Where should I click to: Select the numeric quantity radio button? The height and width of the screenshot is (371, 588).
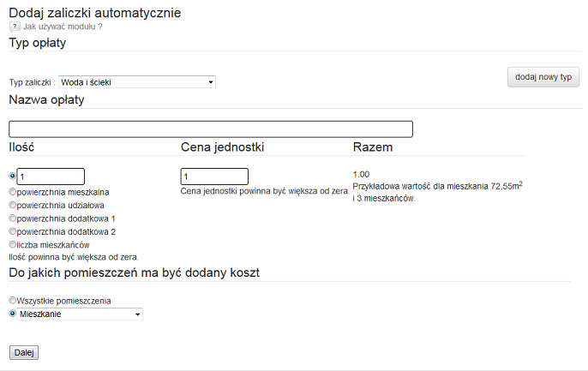click(x=12, y=176)
